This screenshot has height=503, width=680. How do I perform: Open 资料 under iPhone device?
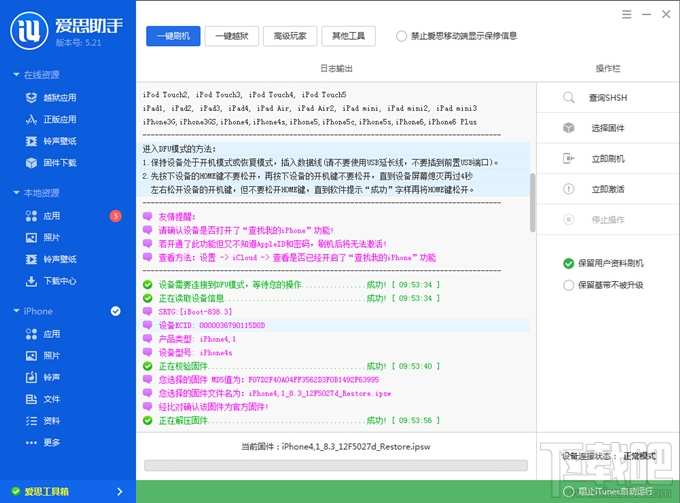click(x=43, y=421)
